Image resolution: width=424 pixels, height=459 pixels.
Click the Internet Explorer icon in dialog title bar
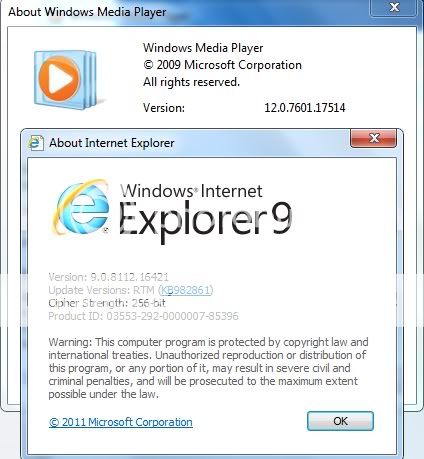click(35, 143)
